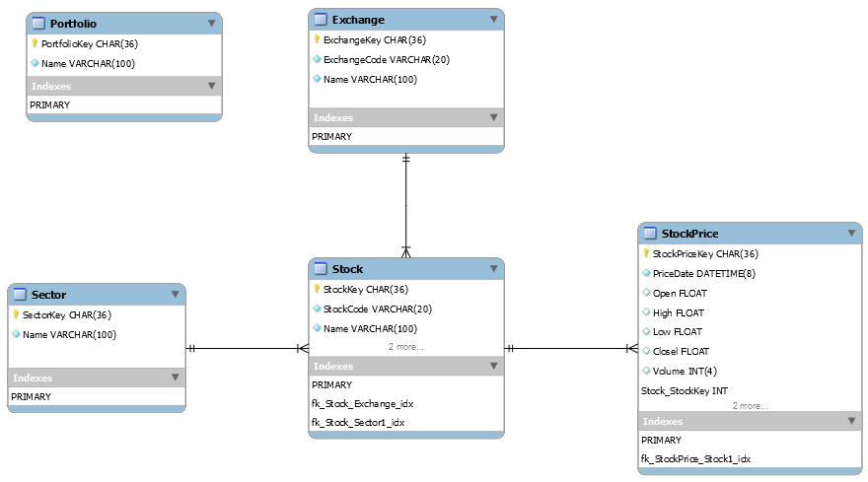
Task: Select the Portfolio table title
Action: tap(73, 24)
